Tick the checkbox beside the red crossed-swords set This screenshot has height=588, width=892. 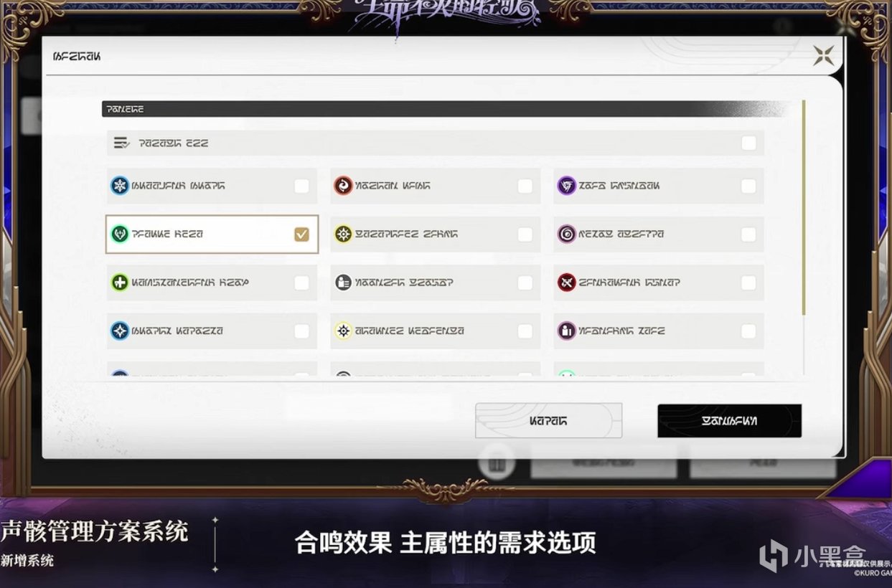[x=748, y=283]
